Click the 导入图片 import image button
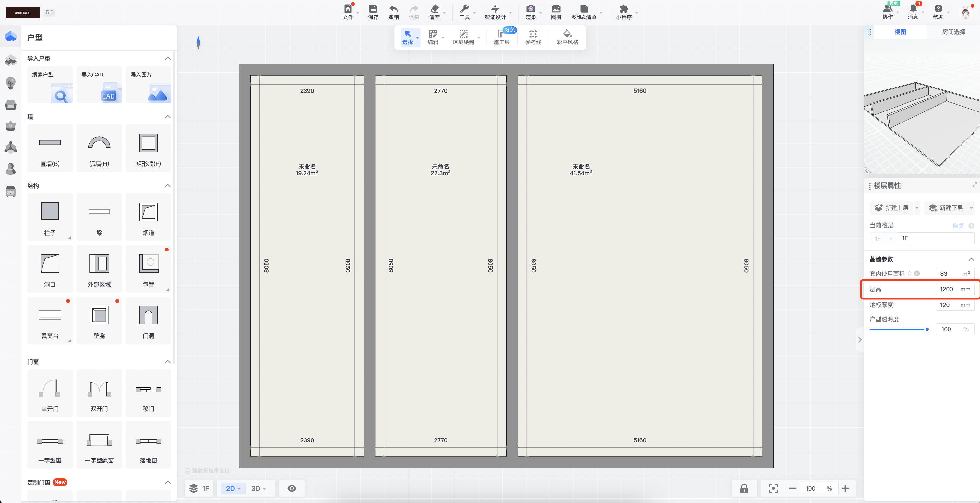 pyautogui.click(x=149, y=85)
